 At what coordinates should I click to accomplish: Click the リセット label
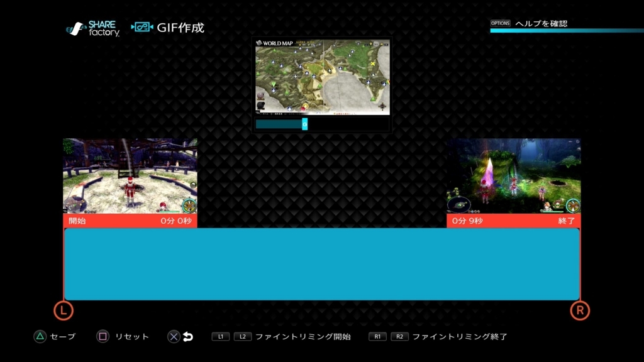tap(132, 337)
